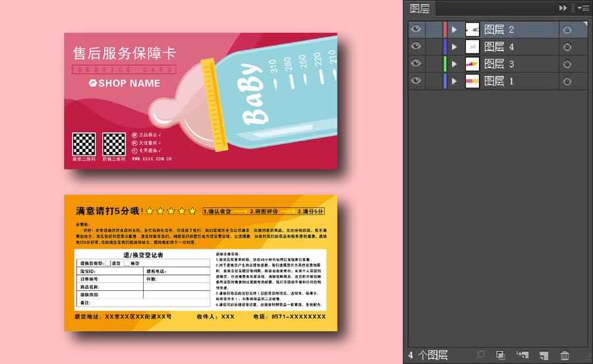The image size is (593, 364).
Task: Click red color bar of 图层 2
Action: point(445,30)
